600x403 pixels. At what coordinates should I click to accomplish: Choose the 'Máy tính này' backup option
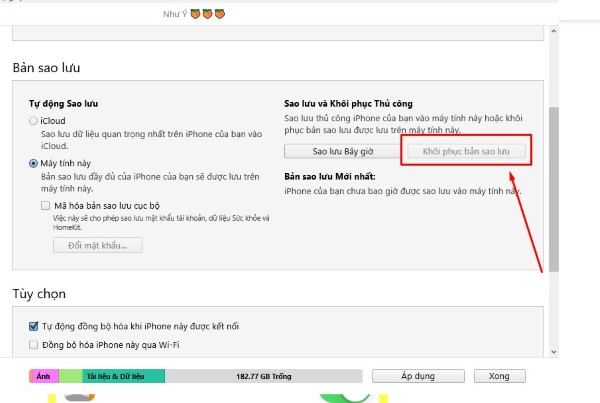tap(35, 162)
